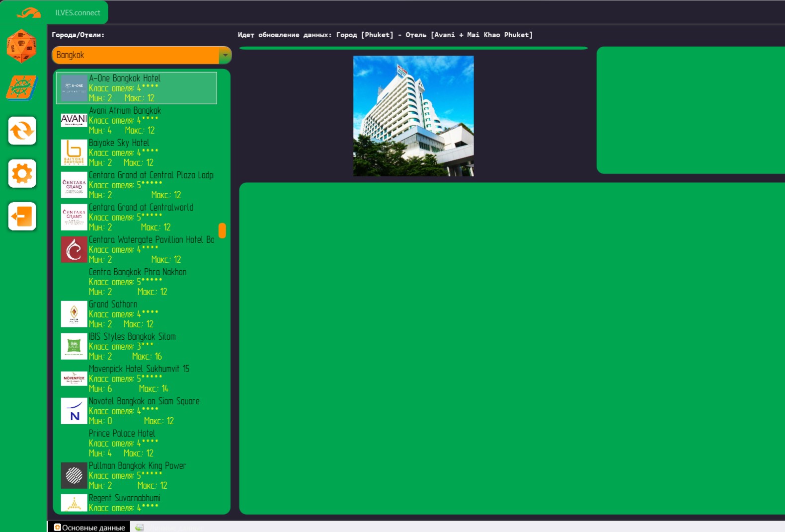Click the orange exit door icon
This screenshot has height=532, width=785.
click(x=22, y=217)
